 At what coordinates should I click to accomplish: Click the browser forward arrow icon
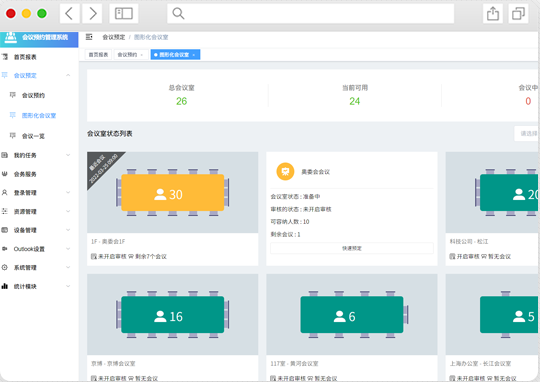click(92, 14)
